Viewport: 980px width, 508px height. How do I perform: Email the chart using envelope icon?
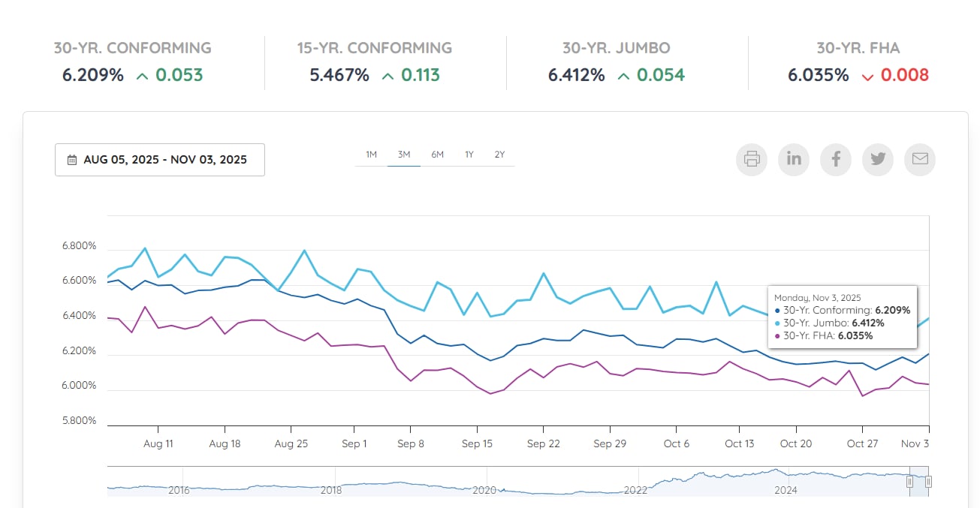click(x=920, y=159)
